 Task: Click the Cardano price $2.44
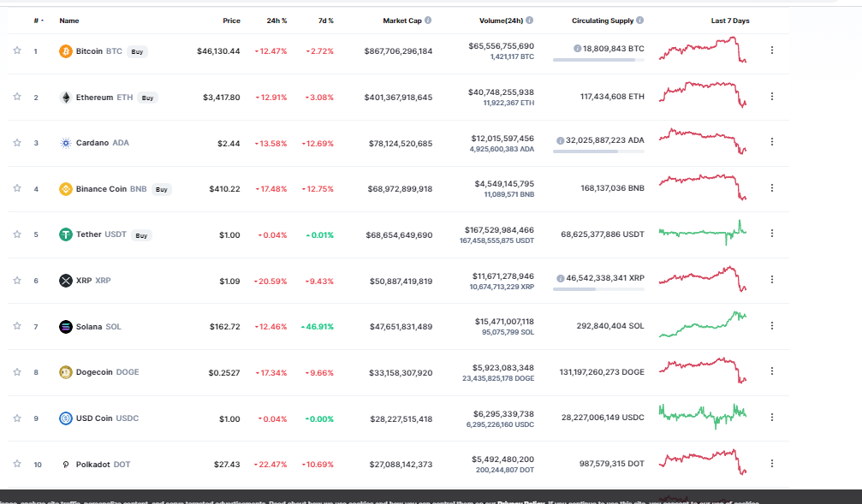coord(229,144)
